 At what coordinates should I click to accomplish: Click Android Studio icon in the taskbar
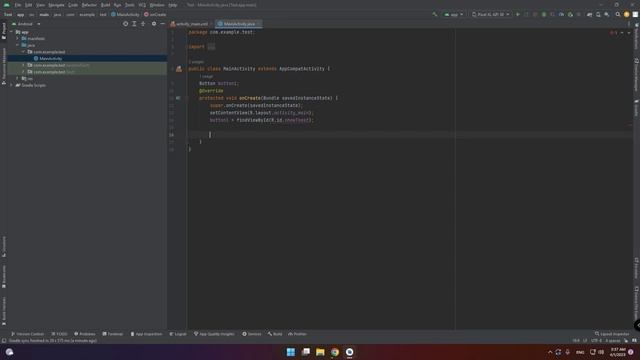click(349, 352)
